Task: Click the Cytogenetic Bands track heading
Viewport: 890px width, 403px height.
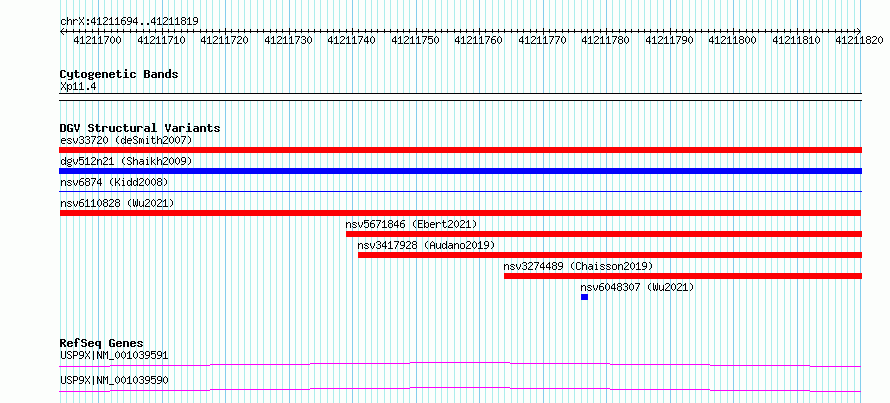Action: pyautogui.click(x=119, y=74)
